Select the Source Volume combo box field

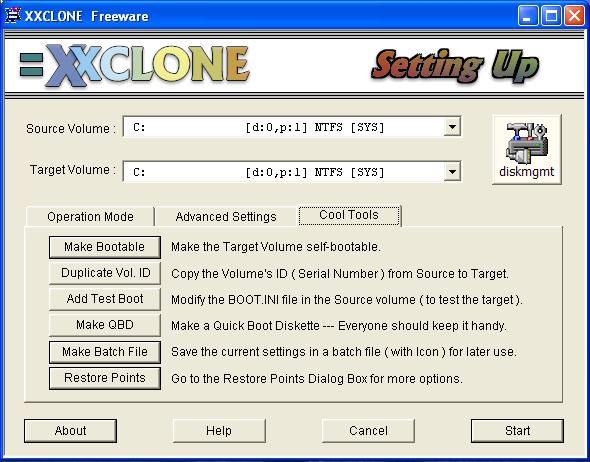click(292, 127)
